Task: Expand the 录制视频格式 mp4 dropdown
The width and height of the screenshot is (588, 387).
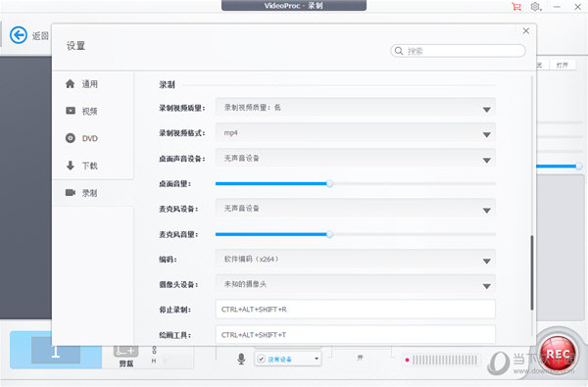Action: click(355, 133)
